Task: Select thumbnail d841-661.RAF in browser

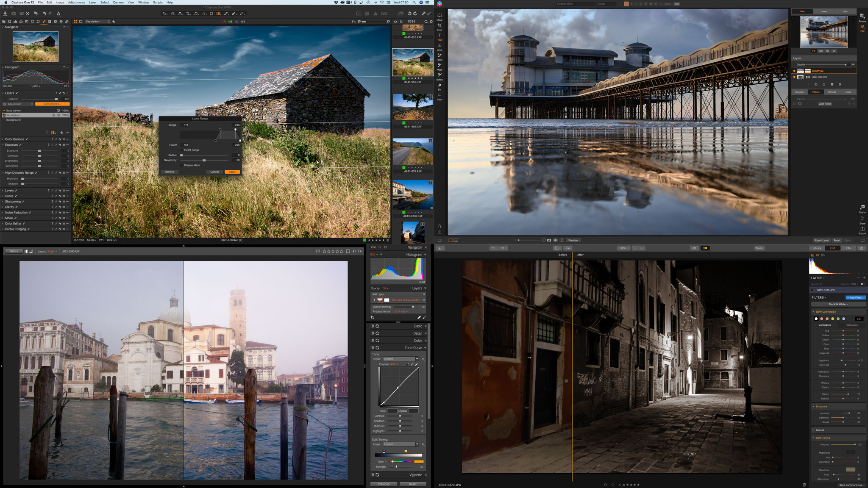Action: pos(412,108)
